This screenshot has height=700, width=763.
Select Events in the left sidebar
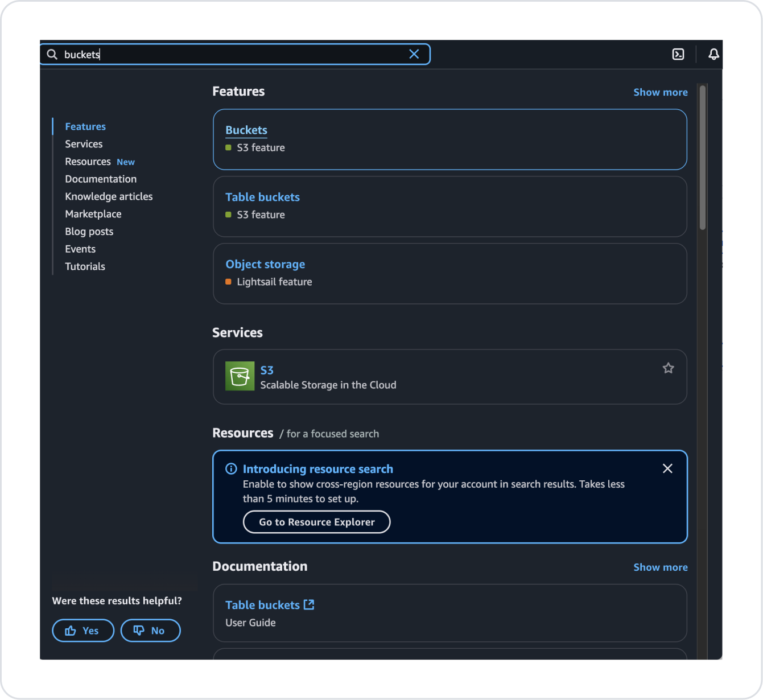80,249
